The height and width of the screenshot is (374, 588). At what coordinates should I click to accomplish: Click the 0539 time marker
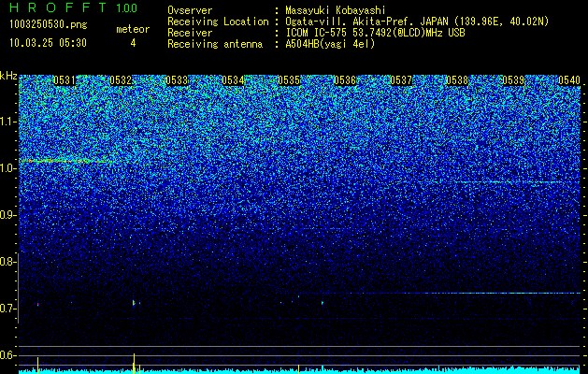pyautogui.click(x=513, y=80)
